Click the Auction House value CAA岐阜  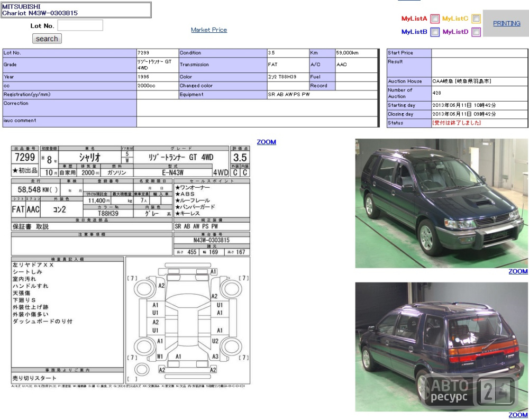[x=462, y=81]
